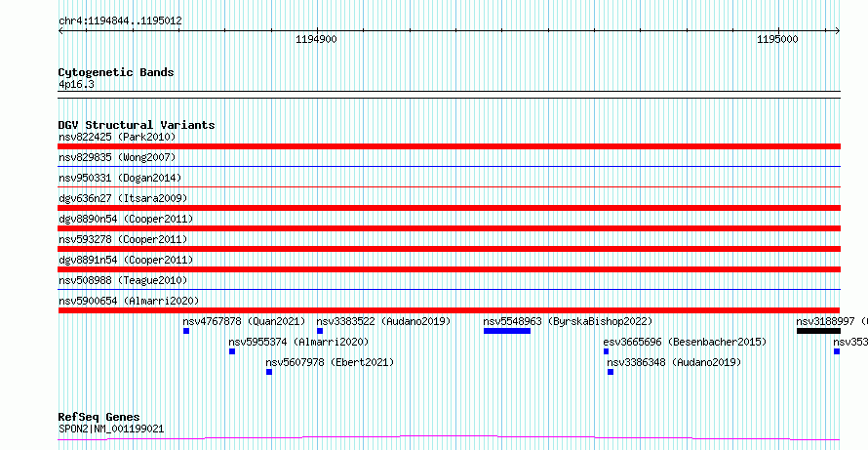
Task: Select the red nsv822425 variant bar
Action: pos(449,146)
